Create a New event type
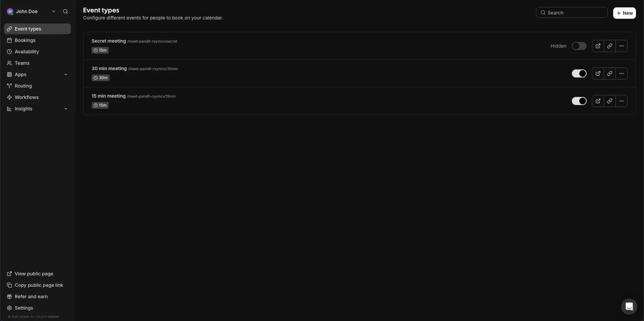The image size is (644, 321). pyautogui.click(x=624, y=13)
